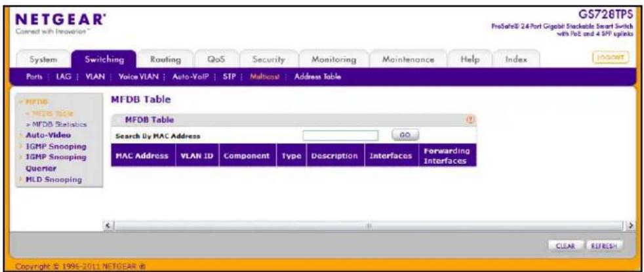644x272 pixels.
Task: Open the Help tab
Action: point(468,60)
